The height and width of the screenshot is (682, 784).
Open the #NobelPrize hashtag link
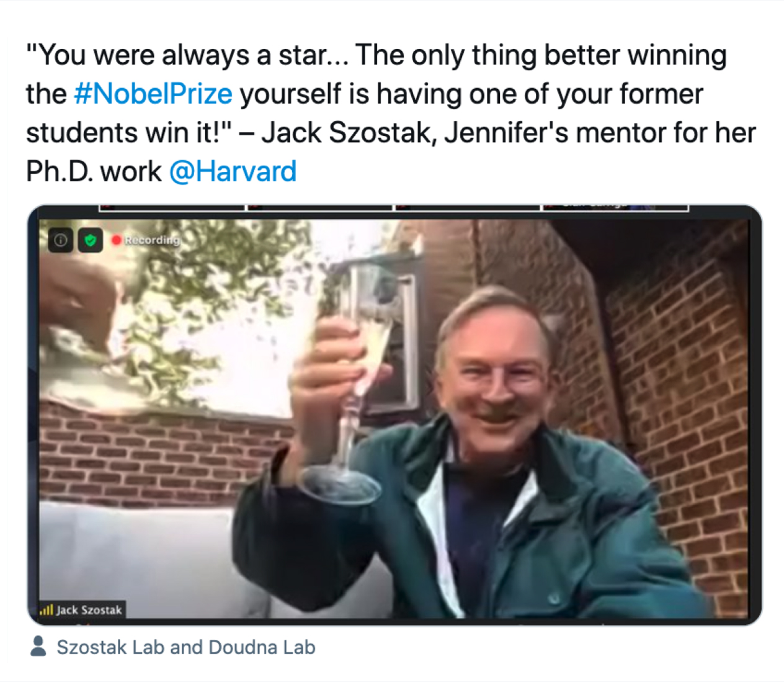[x=153, y=94]
